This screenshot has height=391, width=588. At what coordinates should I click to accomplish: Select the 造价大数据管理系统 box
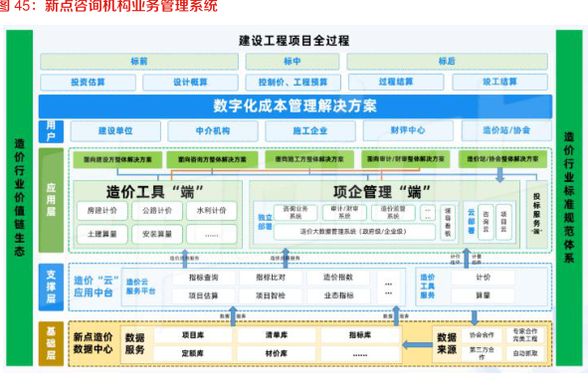click(354, 232)
